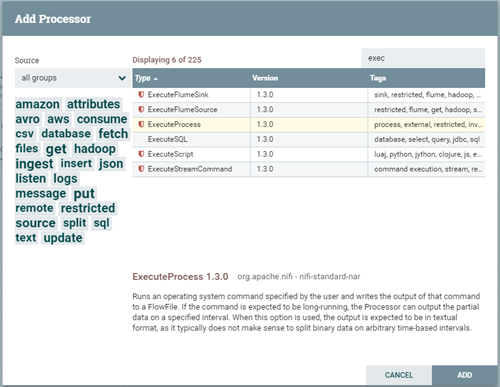Select the ExecuteStreamCommand processor row

(309, 169)
